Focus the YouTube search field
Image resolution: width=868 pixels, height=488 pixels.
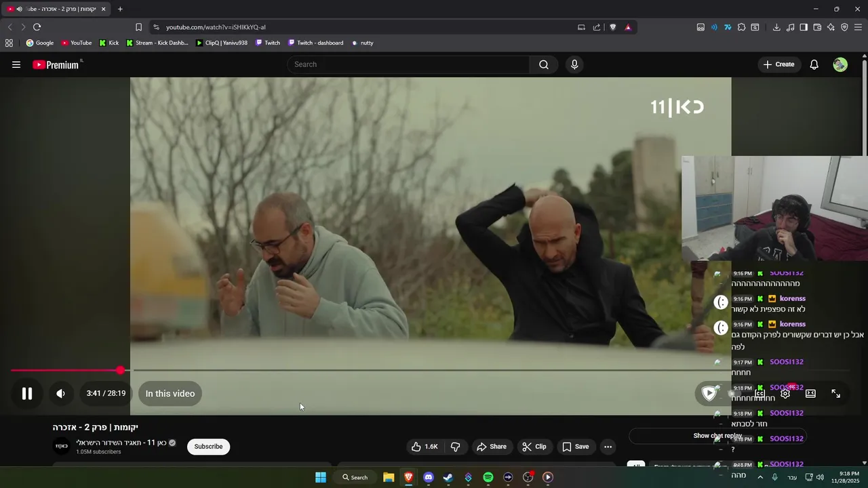click(408, 64)
